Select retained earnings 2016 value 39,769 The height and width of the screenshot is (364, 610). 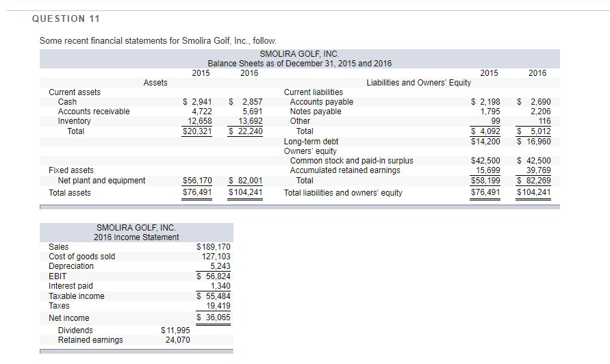coord(539,170)
